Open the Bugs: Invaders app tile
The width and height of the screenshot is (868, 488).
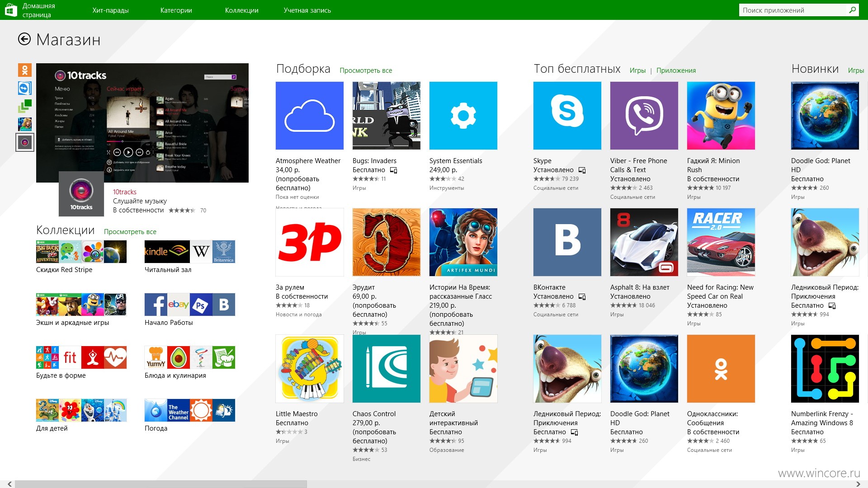tap(387, 116)
